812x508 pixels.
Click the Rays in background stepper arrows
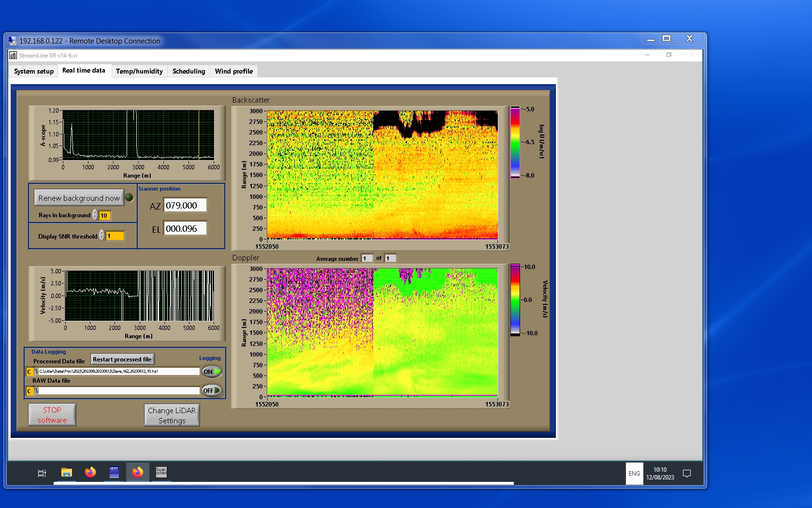(95, 215)
